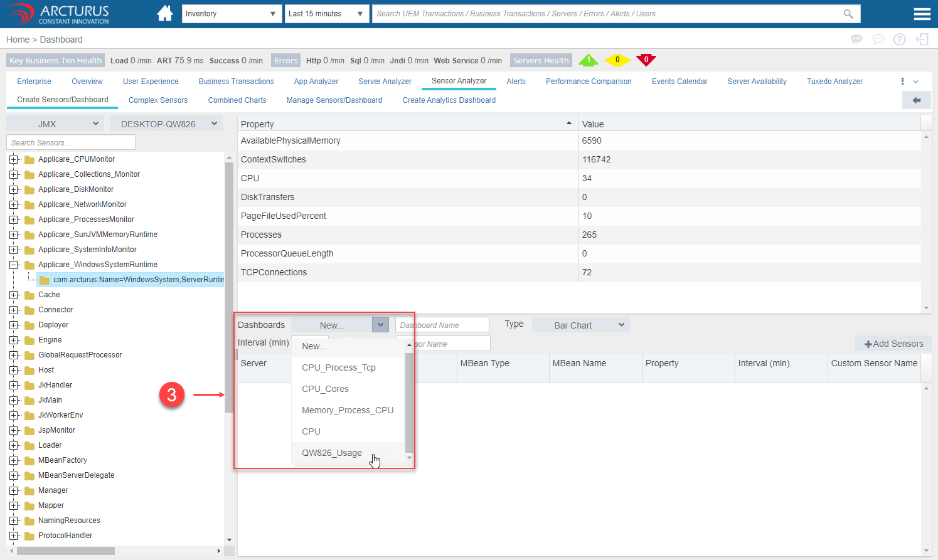Click the logout door icon
Viewport: 938px width, 560px height.
922,40
